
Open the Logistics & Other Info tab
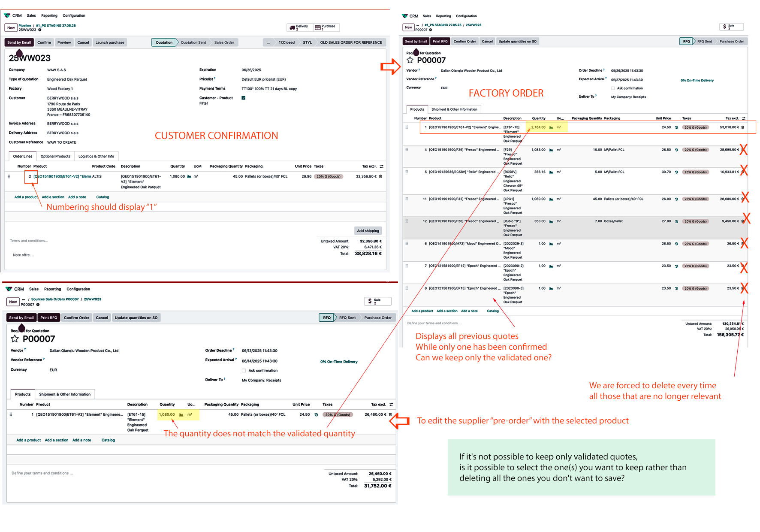tap(96, 157)
